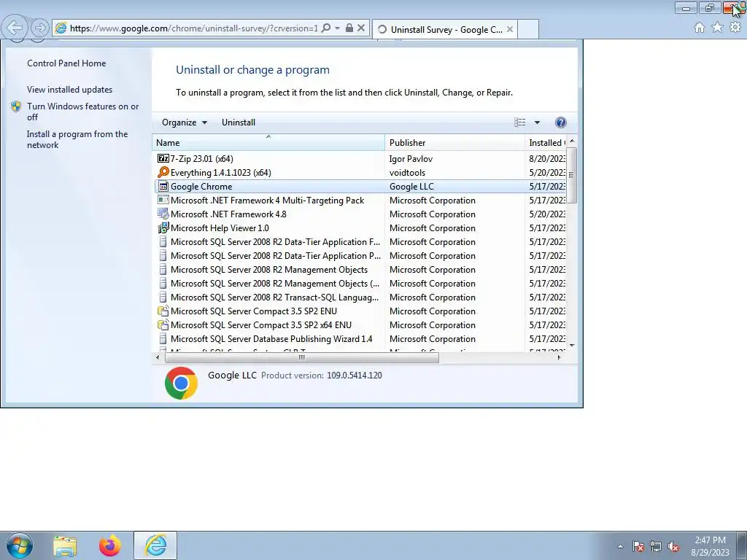Click the horizontal scrollbar left arrow
This screenshot has height=560, width=747.
(158, 357)
